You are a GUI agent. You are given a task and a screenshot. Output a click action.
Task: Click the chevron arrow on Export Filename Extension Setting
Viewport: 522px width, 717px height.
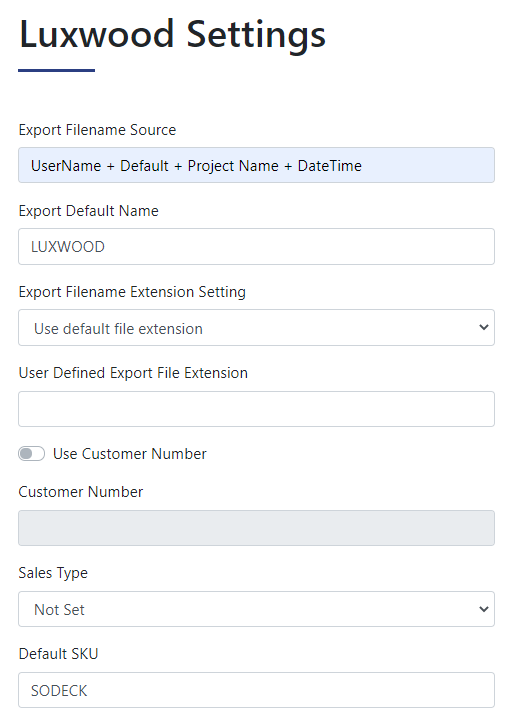[x=484, y=327]
